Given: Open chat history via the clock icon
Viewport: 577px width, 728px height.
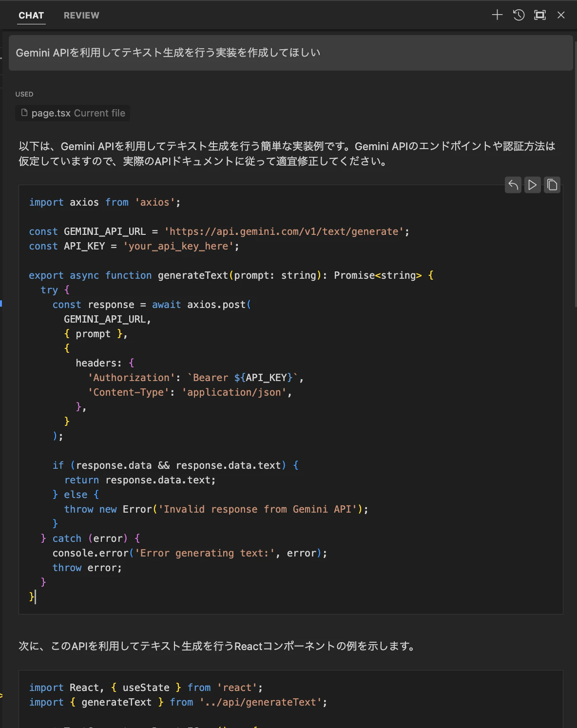Looking at the screenshot, I should pyautogui.click(x=519, y=15).
